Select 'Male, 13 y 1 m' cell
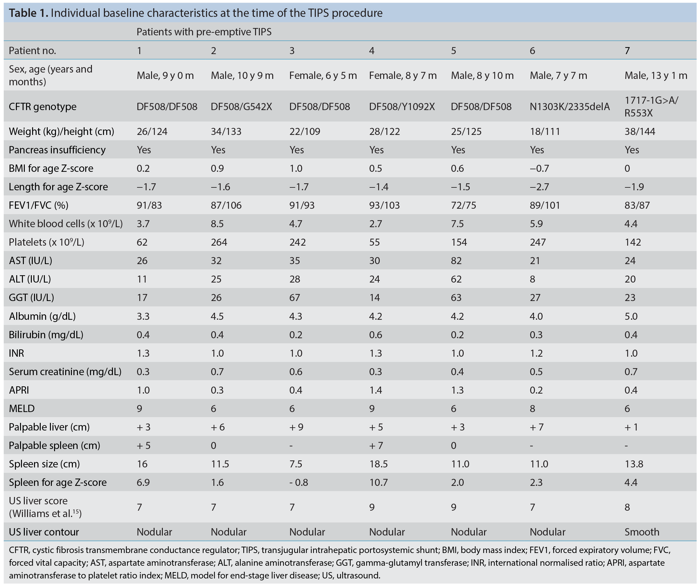 coord(656,75)
